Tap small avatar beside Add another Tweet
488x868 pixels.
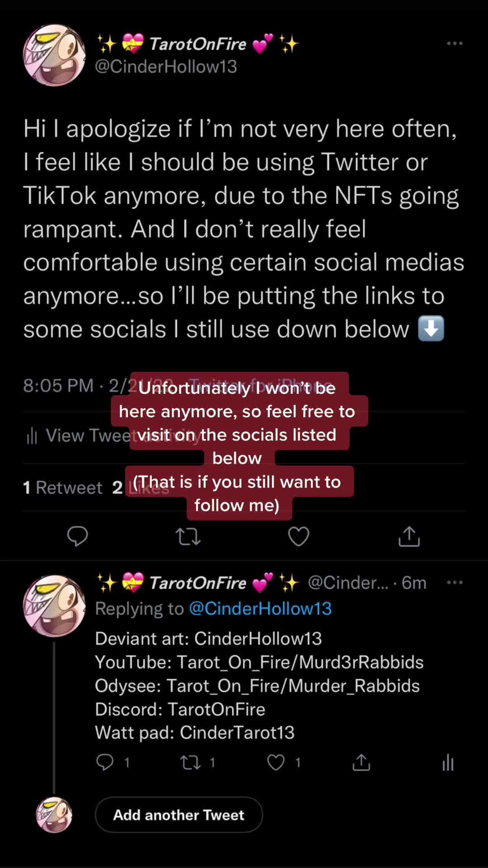54,815
